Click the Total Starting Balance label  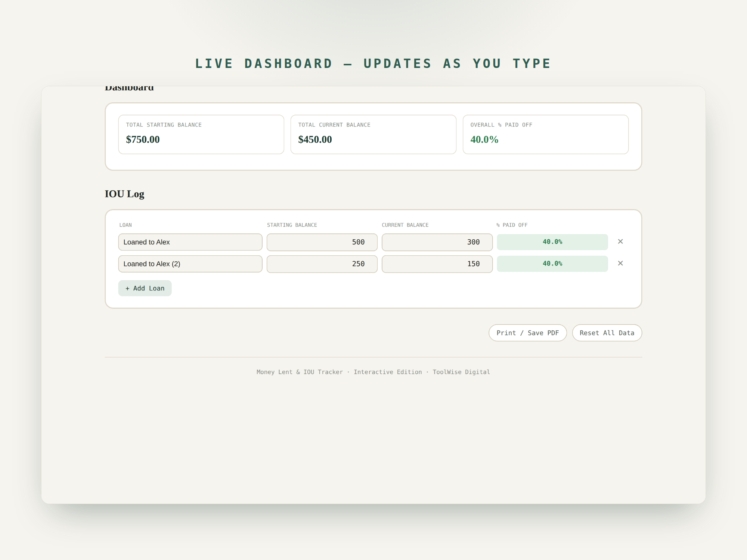164,125
